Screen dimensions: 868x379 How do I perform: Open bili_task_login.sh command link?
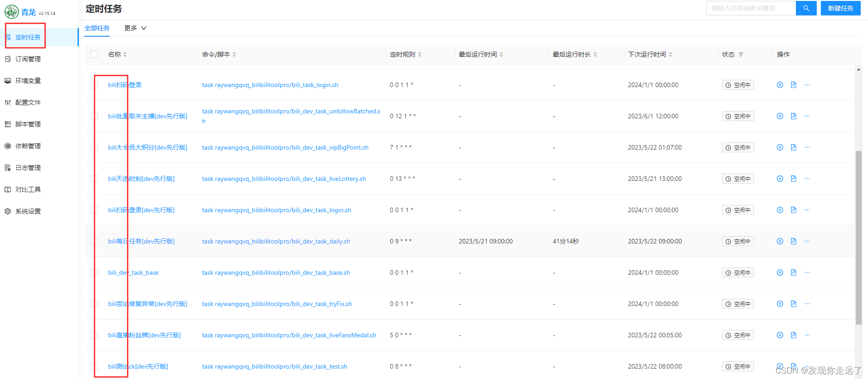point(270,85)
